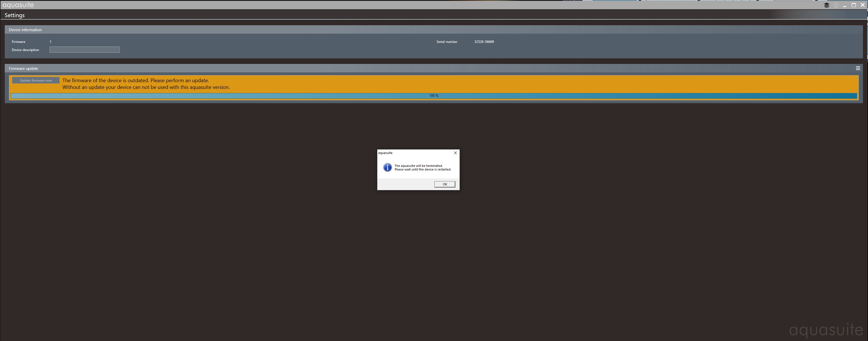Open the info circle icon in title bar
This screenshot has height=341, width=868.
[x=836, y=5]
